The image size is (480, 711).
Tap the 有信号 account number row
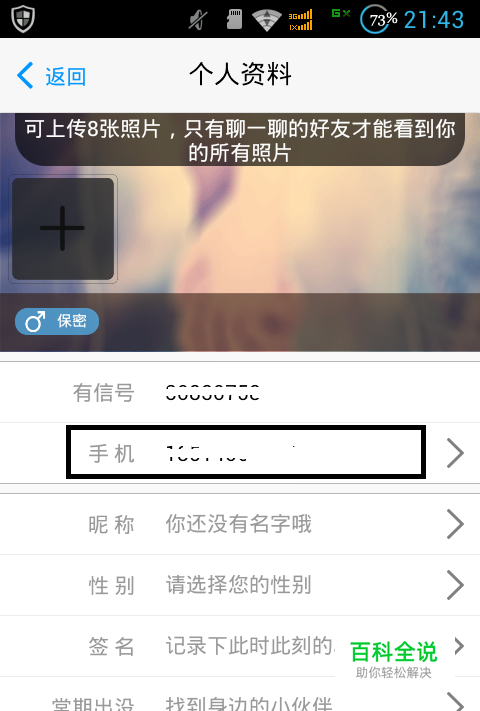240,393
